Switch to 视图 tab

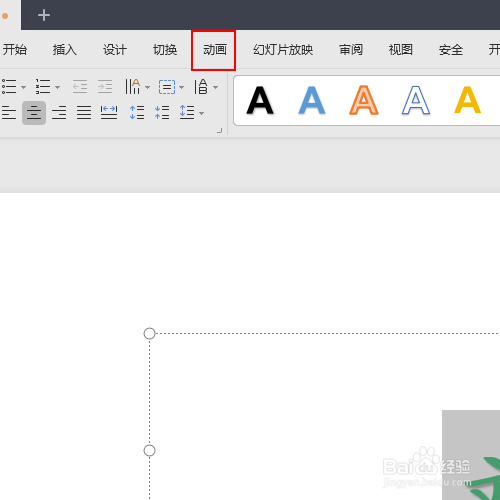(x=401, y=50)
